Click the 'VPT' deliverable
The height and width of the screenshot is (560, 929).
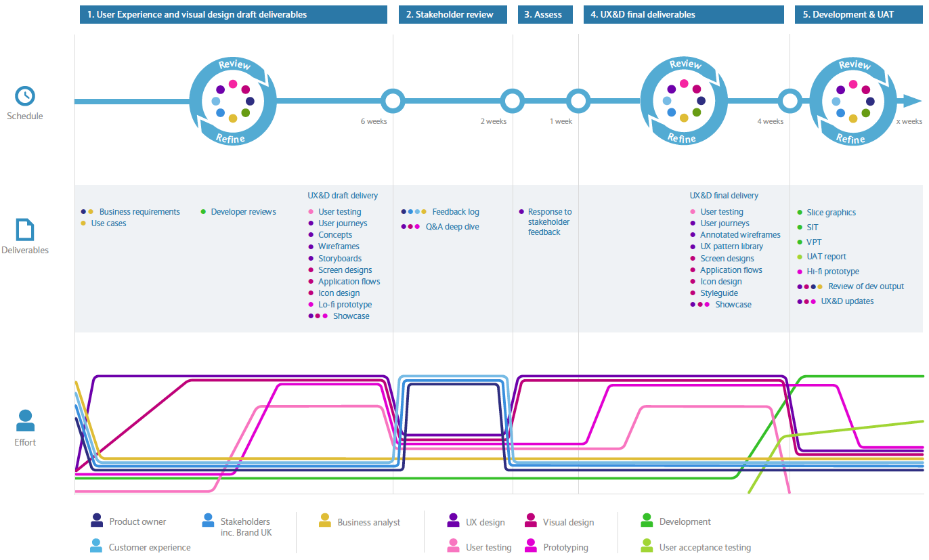(x=814, y=242)
